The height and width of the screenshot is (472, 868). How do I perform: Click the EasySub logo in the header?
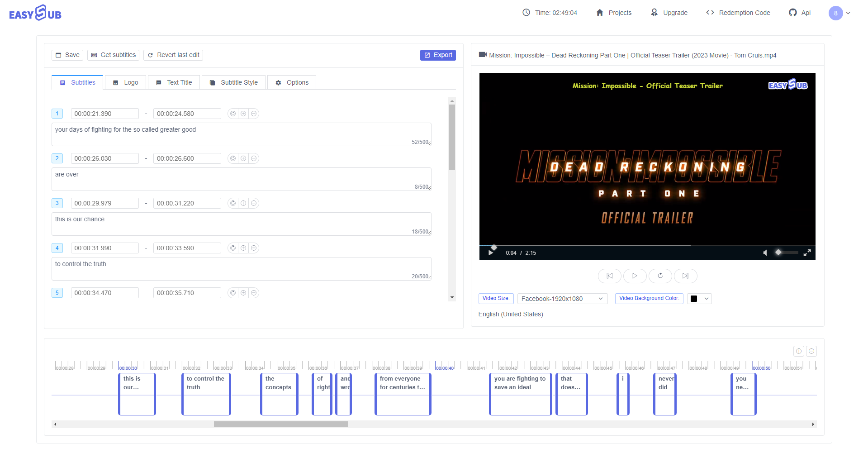35,13
